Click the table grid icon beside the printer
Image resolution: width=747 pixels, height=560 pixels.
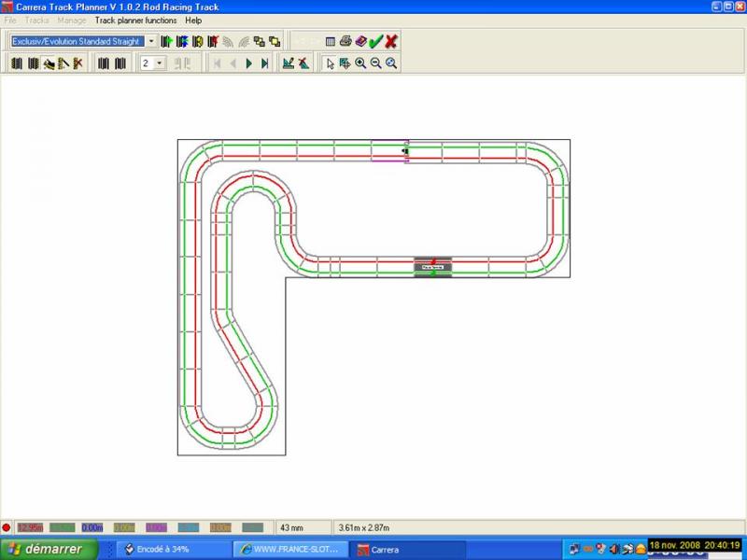point(330,41)
